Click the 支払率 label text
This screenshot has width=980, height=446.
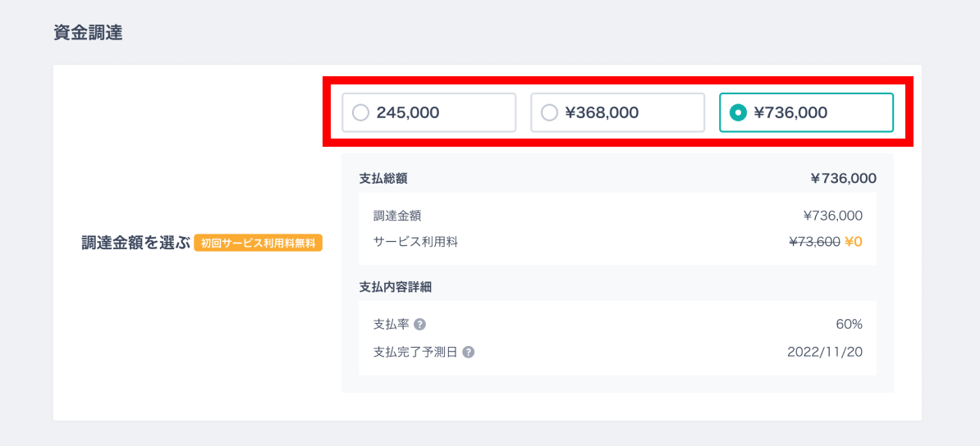391,324
